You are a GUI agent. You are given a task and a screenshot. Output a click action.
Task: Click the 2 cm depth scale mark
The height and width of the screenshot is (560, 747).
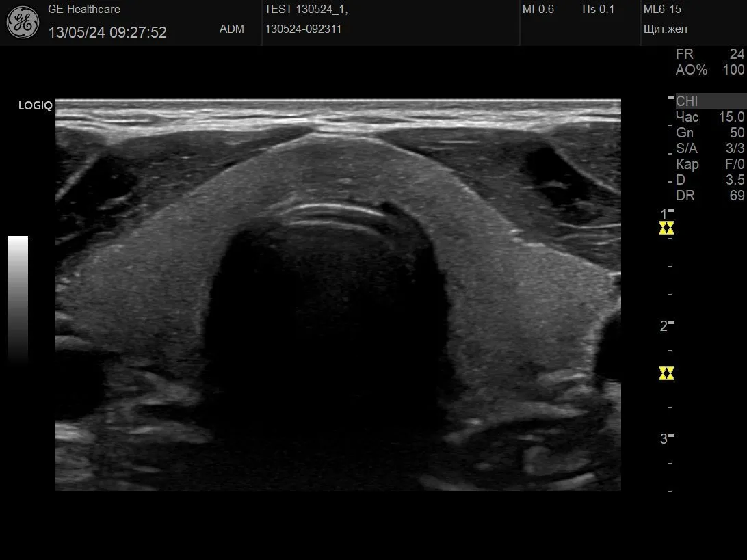[x=665, y=325]
